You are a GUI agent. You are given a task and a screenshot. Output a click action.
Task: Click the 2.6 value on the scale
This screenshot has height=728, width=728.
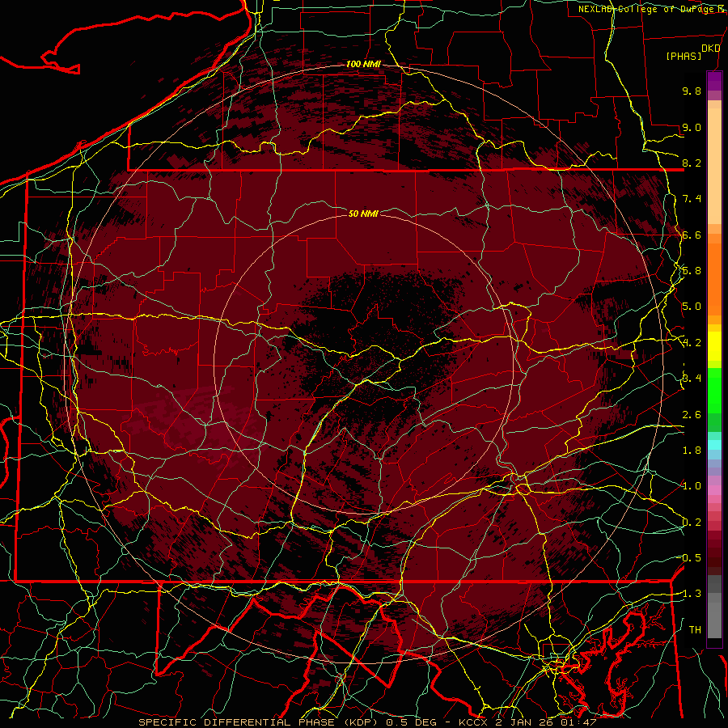tap(692, 415)
